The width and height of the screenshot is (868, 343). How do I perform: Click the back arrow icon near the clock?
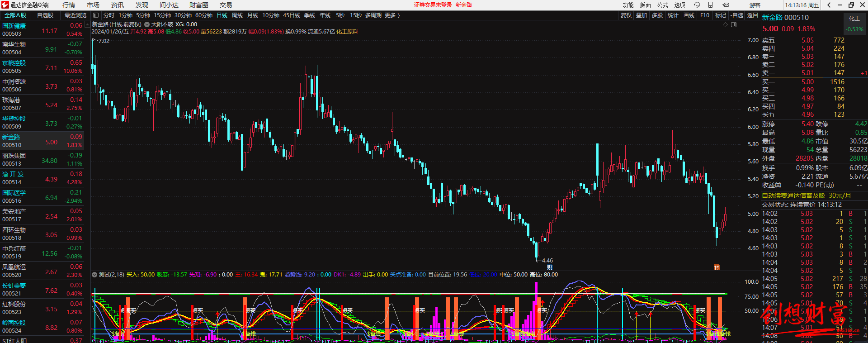829,5
